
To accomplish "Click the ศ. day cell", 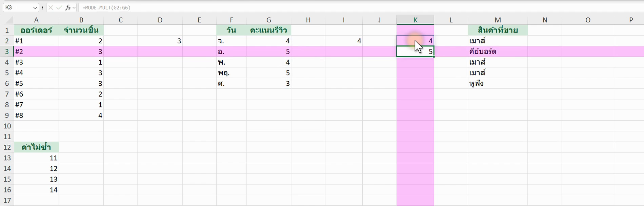I will (x=232, y=83).
